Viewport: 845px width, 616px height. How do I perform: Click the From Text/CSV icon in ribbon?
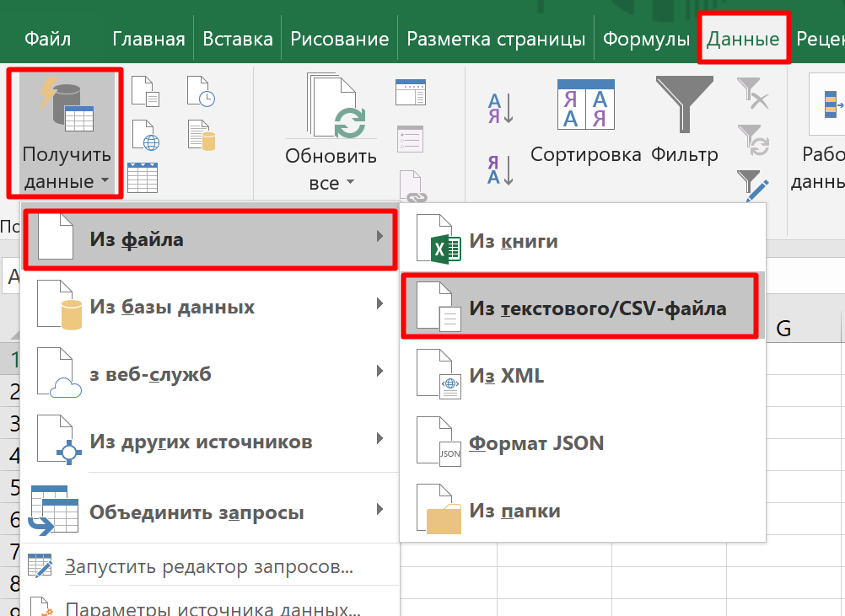click(x=145, y=90)
